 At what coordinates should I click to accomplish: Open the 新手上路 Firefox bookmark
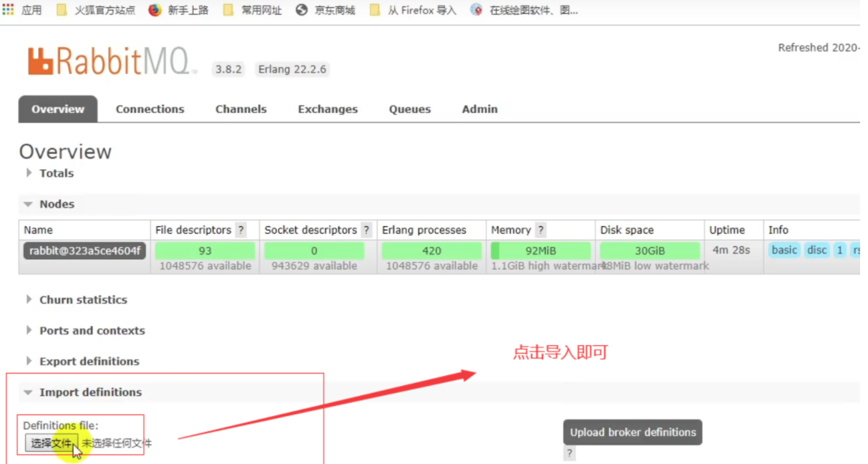[x=177, y=10]
